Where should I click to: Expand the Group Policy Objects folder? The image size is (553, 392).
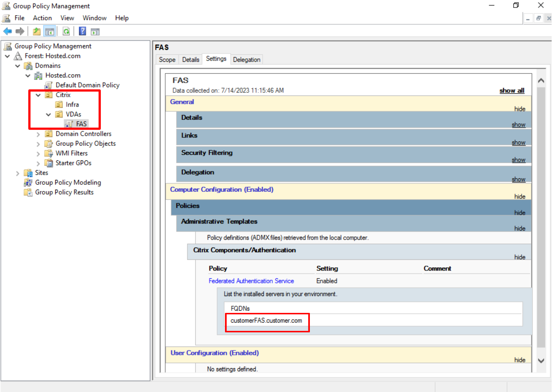pyautogui.click(x=38, y=144)
